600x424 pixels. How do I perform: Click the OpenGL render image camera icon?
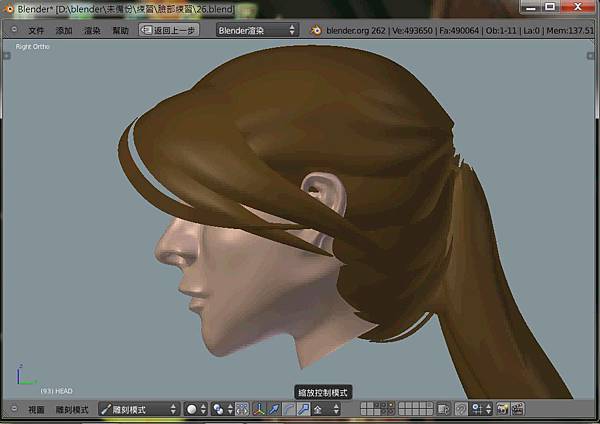point(504,409)
